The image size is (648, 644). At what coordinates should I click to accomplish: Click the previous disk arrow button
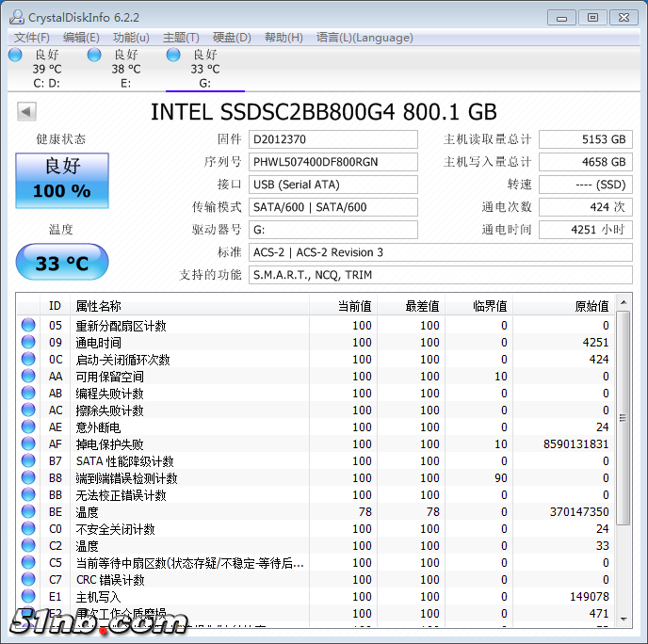(26, 112)
